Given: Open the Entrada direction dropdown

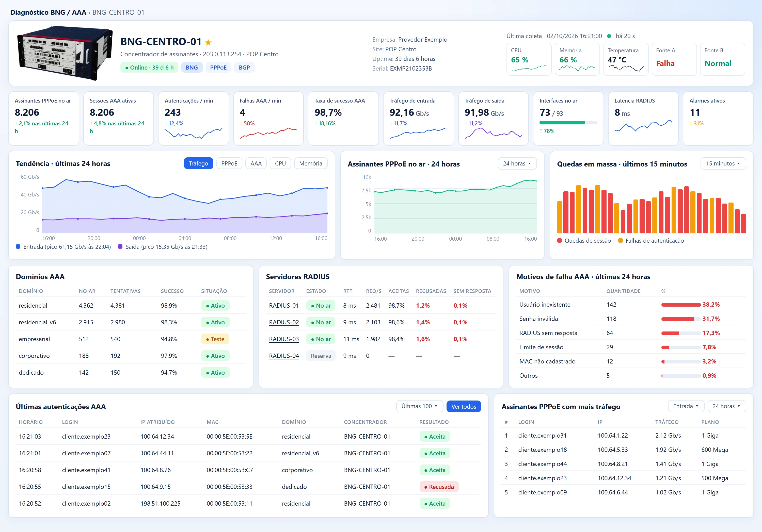Looking at the screenshot, I should click(686, 406).
